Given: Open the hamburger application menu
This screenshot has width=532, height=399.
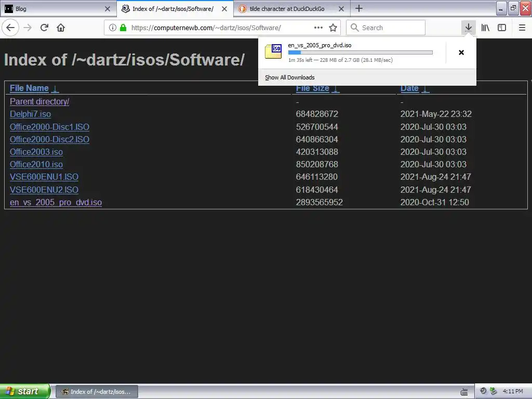Looking at the screenshot, I should click(x=522, y=28).
